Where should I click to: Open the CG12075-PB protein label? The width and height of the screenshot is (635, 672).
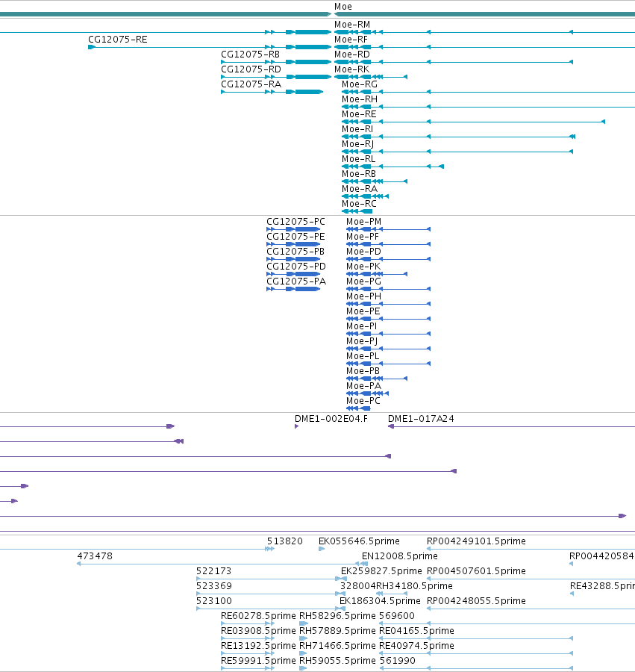coord(295,252)
